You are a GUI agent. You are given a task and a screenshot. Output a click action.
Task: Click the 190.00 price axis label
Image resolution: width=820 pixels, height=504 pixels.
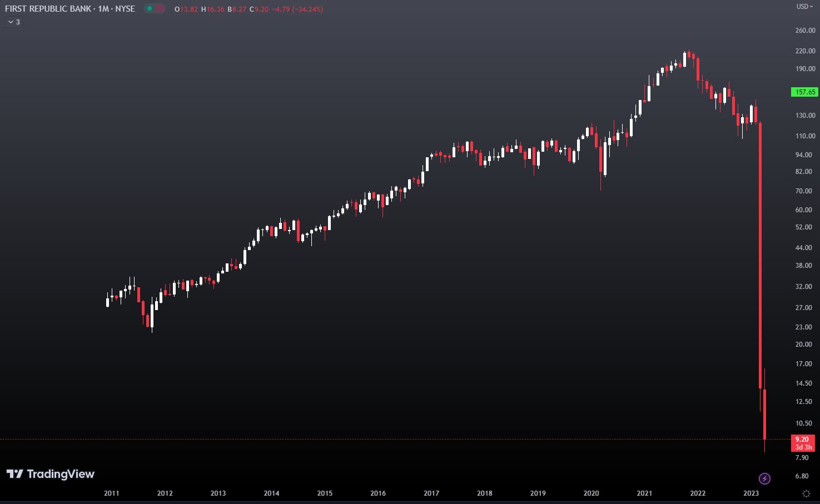(805, 69)
